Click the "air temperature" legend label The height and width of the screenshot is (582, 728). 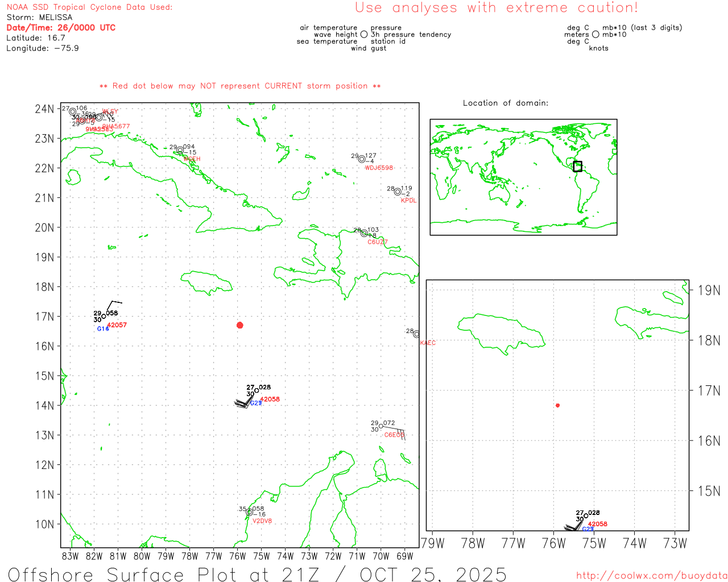click(329, 28)
